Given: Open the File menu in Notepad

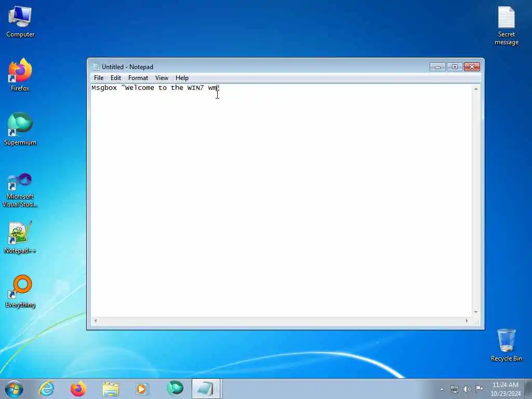Looking at the screenshot, I should tap(99, 78).
